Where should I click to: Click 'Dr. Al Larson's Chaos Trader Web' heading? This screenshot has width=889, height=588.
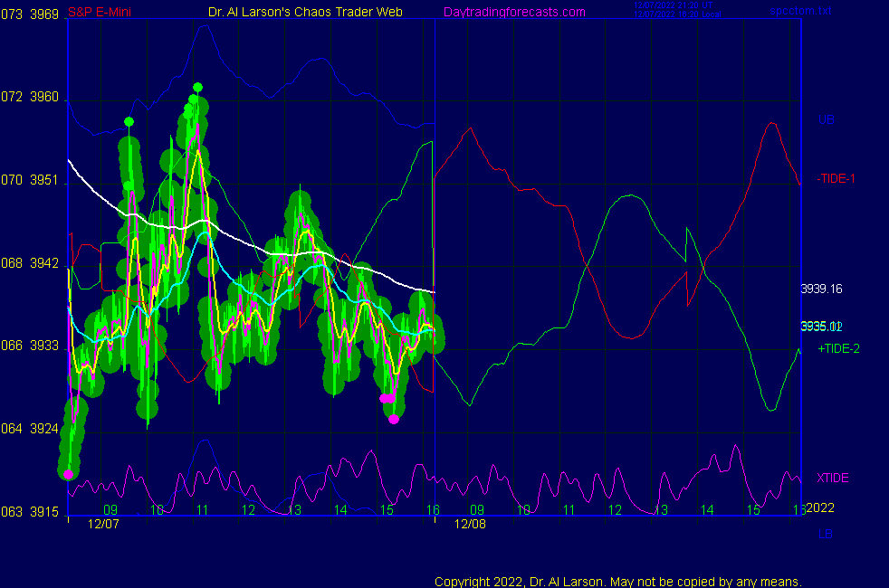305,12
